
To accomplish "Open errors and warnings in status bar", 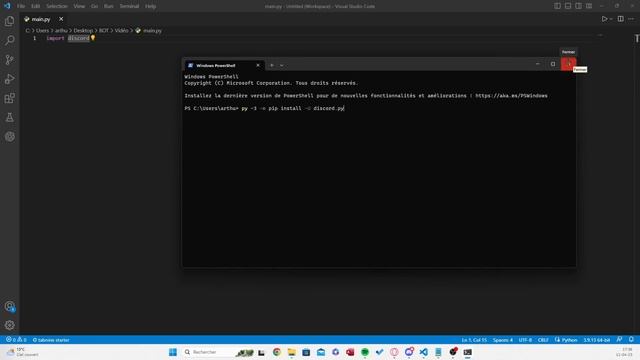I will (x=16, y=340).
